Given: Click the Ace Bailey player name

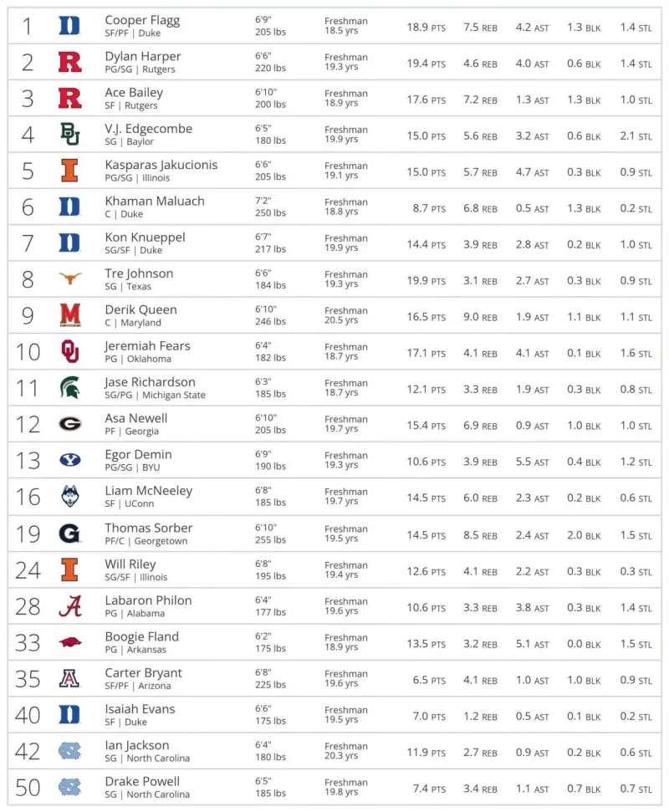Looking at the screenshot, I should [134, 92].
